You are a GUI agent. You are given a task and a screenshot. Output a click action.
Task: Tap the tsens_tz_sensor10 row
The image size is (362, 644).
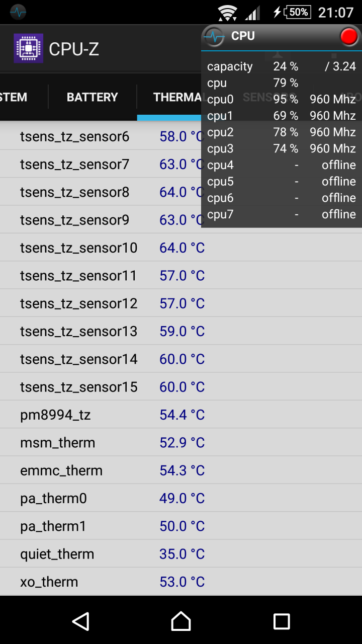[x=181, y=248]
